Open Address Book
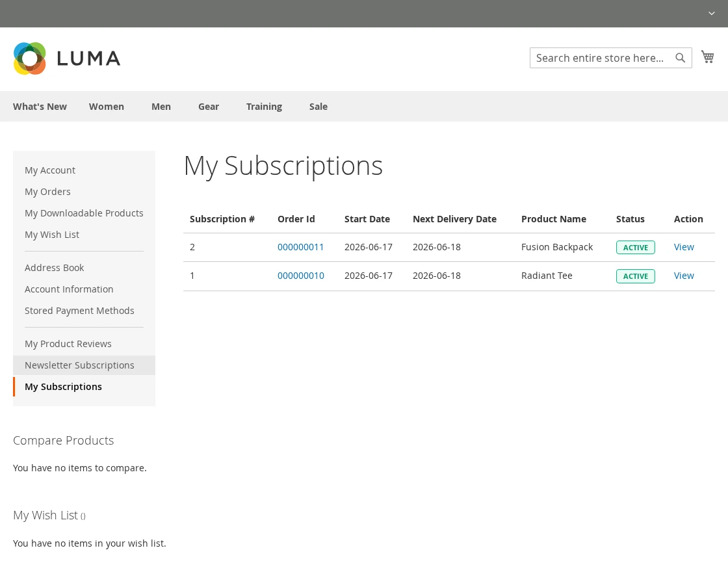The width and height of the screenshot is (728, 572). coord(55,268)
